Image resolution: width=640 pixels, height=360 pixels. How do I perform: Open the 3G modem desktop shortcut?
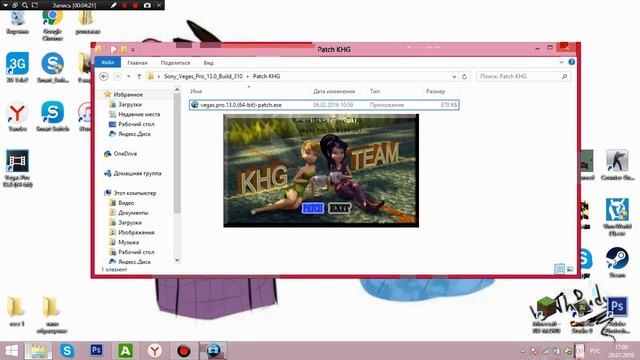[x=17, y=67]
